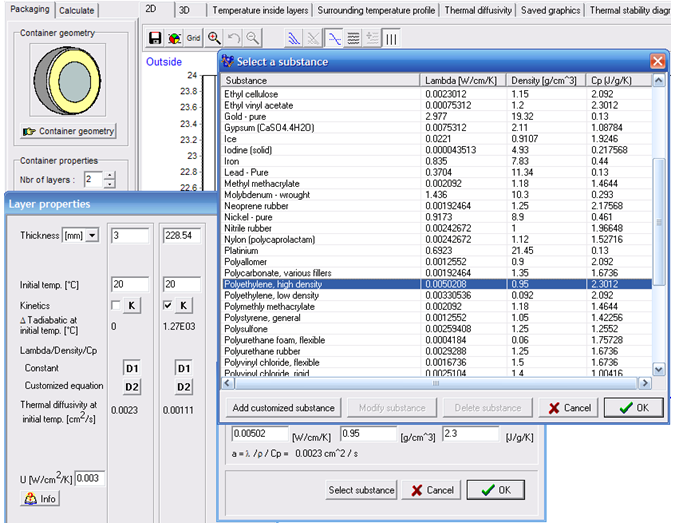Click second layer D1 constant button
This screenshot has height=528, width=673.
point(184,369)
